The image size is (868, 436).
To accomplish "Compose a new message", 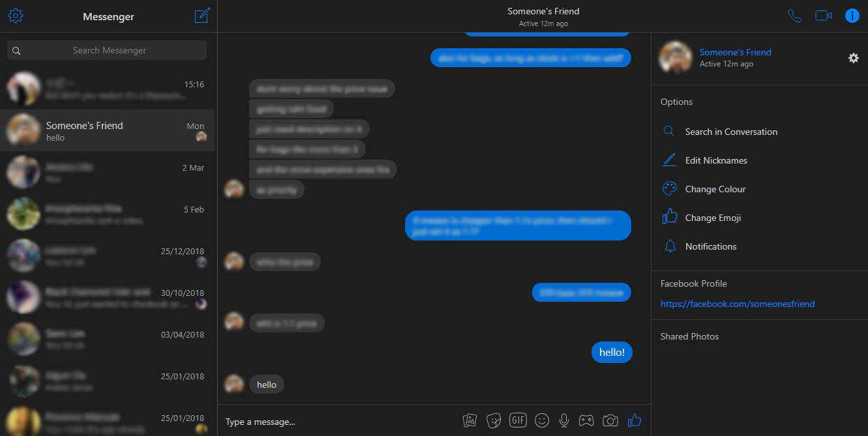I will coord(202,16).
